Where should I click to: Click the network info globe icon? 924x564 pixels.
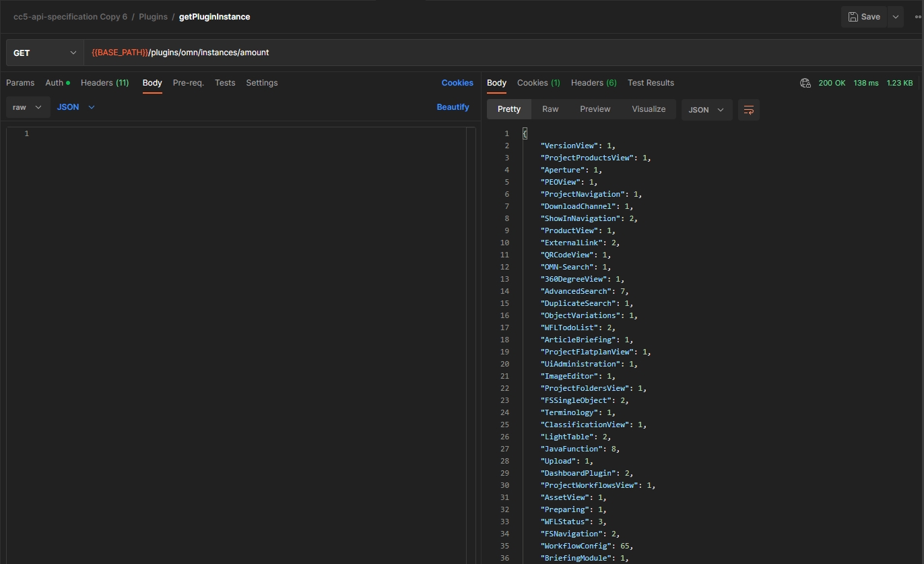tap(805, 83)
